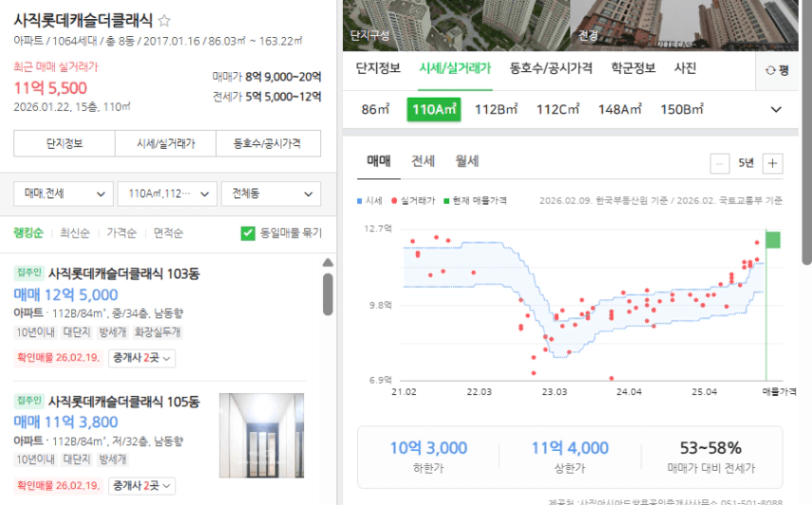Open the 110A㎡,112 area filter dropdown
Screen dimensions: 812x505
coord(167,194)
